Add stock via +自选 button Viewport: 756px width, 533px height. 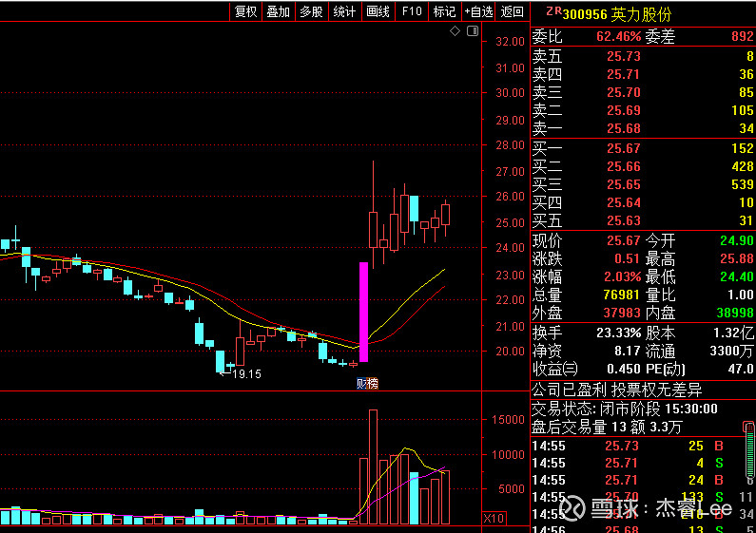click(x=478, y=11)
